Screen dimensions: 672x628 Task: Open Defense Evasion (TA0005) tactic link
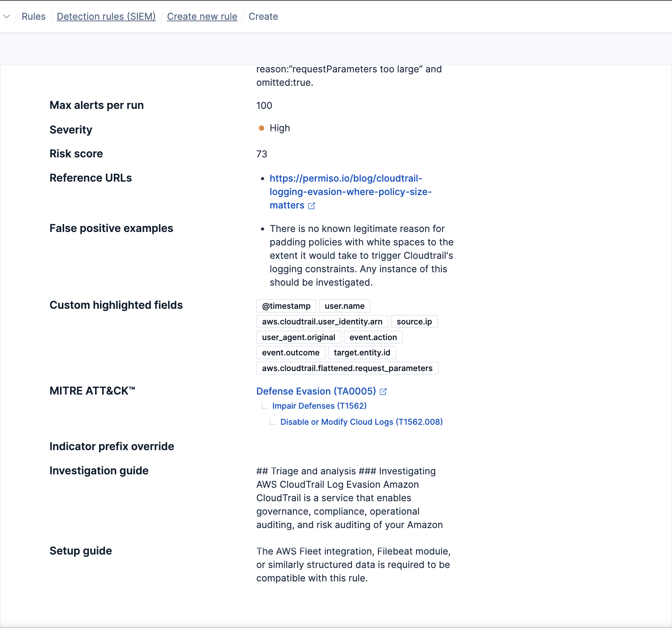[x=316, y=391]
